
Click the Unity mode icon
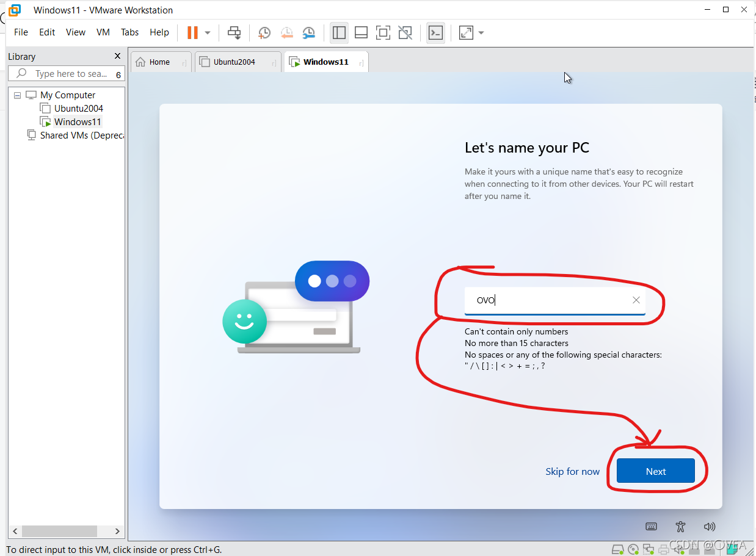[x=405, y=32]
